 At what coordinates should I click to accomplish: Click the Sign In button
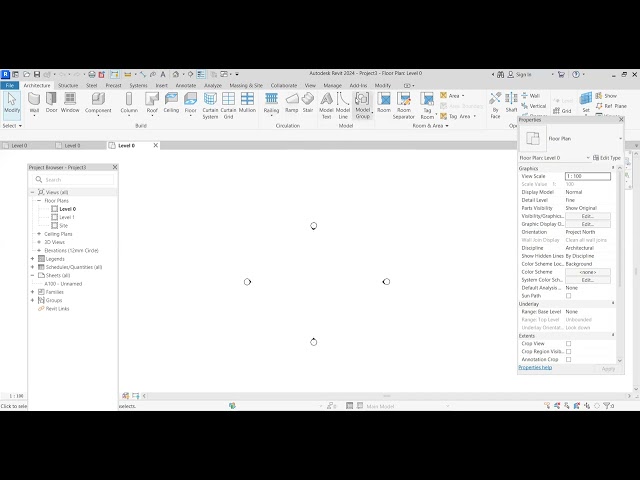point(519,74)
